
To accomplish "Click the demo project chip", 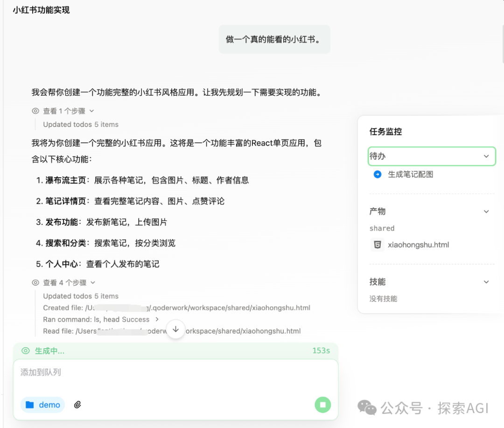I will coord(42,405).
